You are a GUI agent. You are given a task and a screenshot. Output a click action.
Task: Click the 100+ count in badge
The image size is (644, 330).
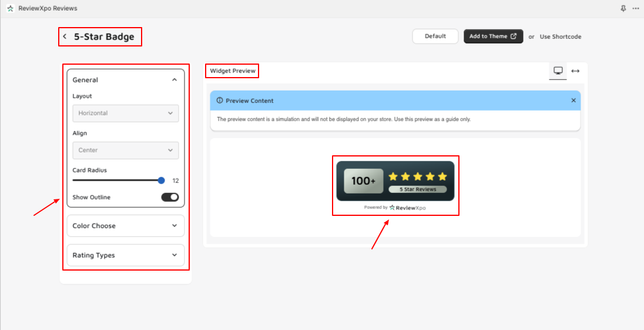[364, 181]
